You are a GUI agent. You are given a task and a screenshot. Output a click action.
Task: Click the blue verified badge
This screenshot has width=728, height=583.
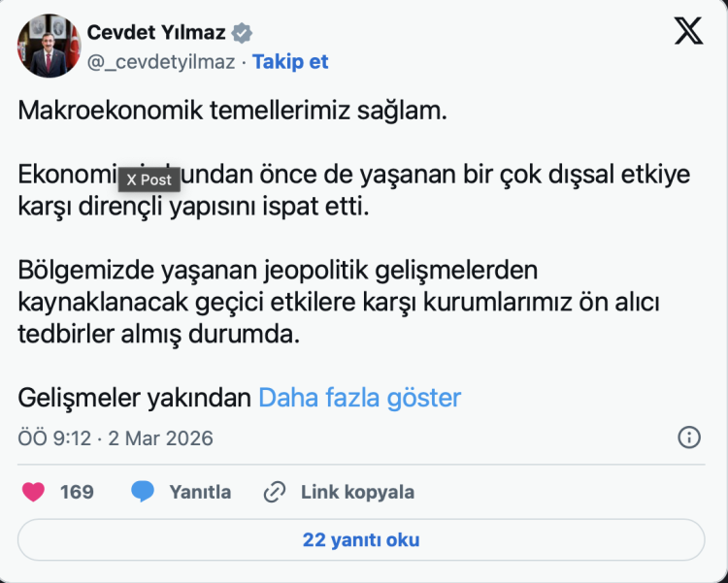[x=243, y=33]
